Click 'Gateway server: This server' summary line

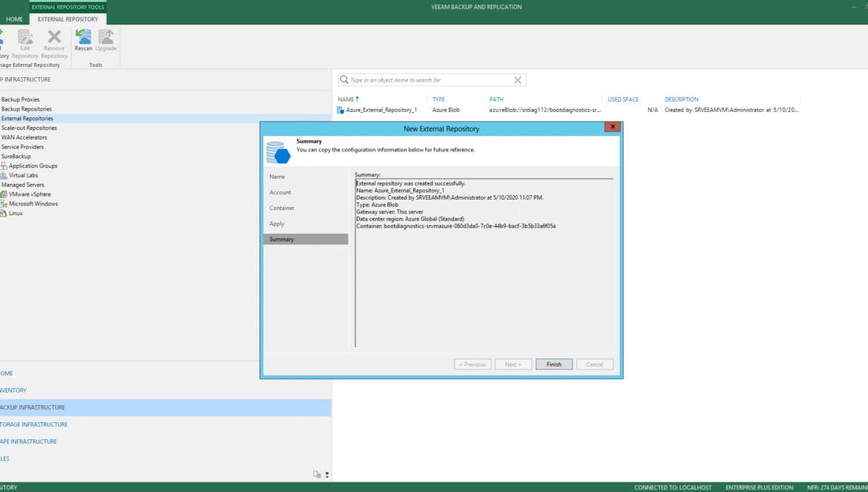click(389, 212)
